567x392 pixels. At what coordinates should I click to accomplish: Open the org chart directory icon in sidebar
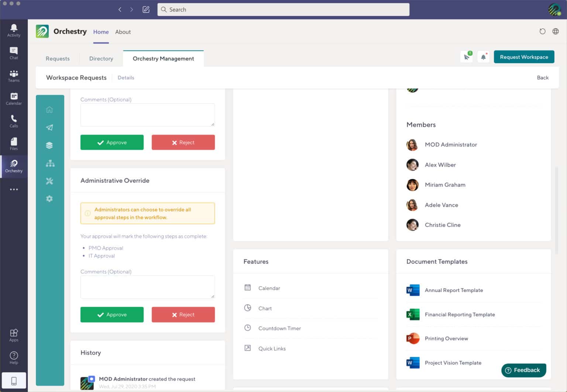(x=49, y=163)
